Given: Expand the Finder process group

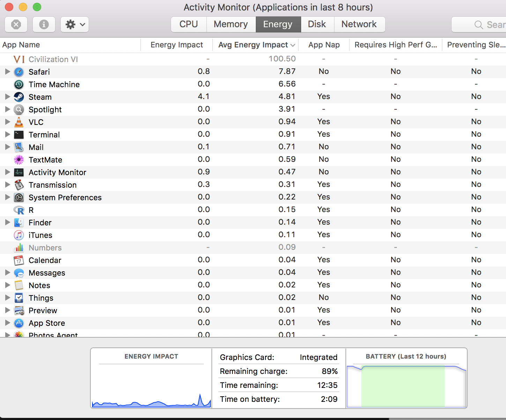Looking at the screenshot, I should coord(7,222).
